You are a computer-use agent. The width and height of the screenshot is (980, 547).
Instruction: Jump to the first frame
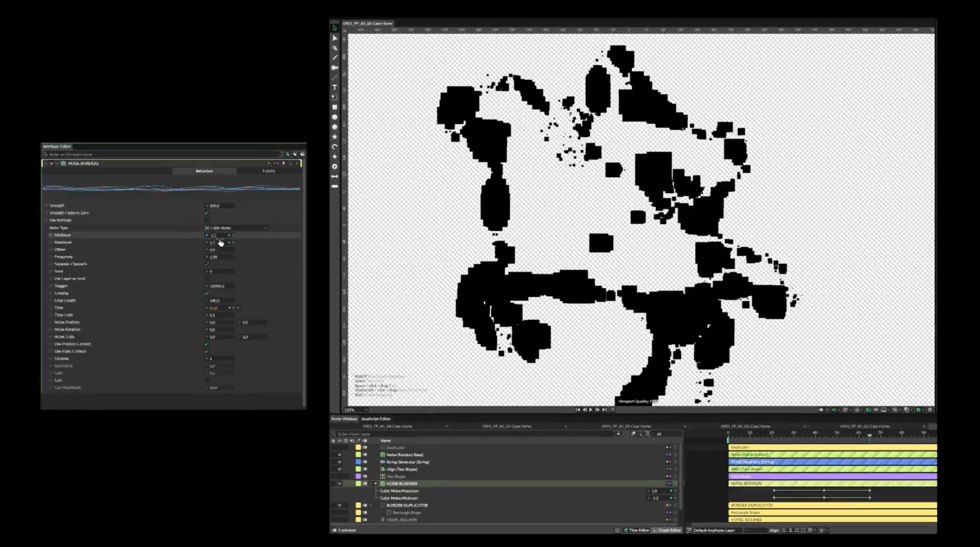pyautogui.click(x=577, y=410)
